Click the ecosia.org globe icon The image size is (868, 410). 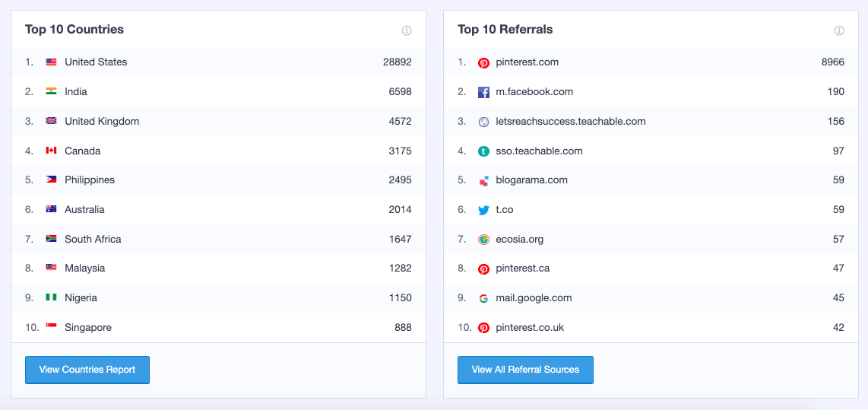[x=483, y=240]
